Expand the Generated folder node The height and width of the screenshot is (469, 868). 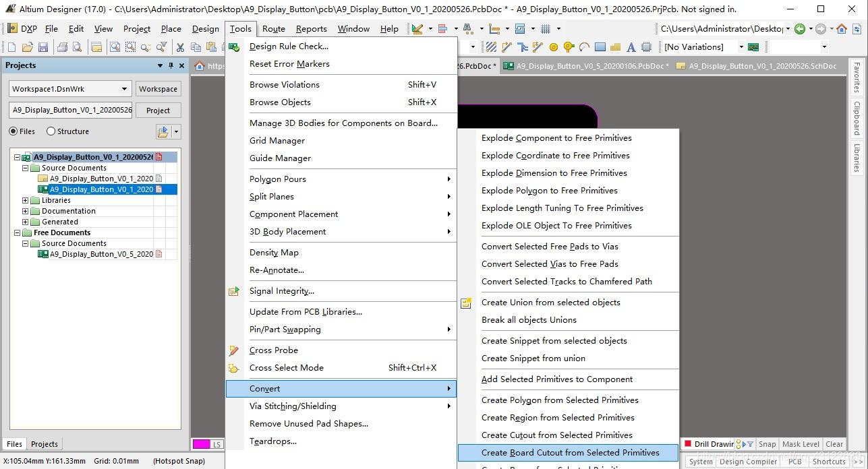pyautogui.click(x=26, y=222)
